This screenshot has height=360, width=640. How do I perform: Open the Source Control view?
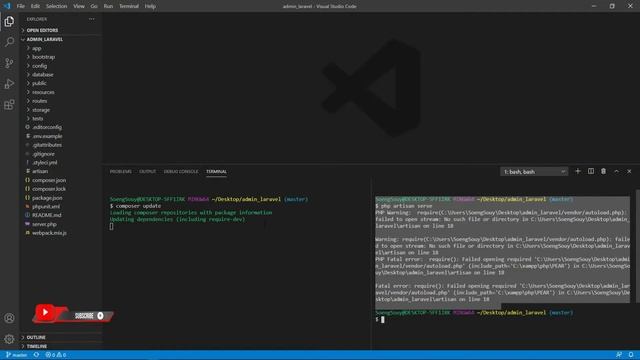(x=9, y=63)
